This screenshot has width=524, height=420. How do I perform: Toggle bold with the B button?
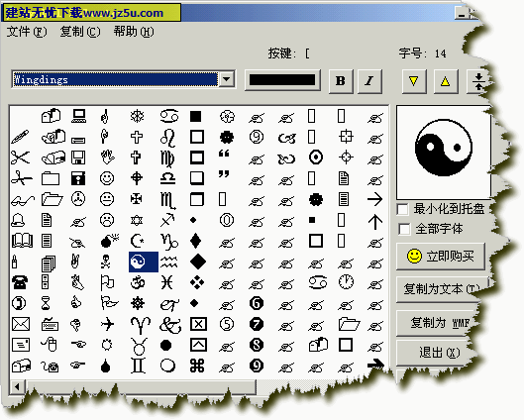(341, 80)
